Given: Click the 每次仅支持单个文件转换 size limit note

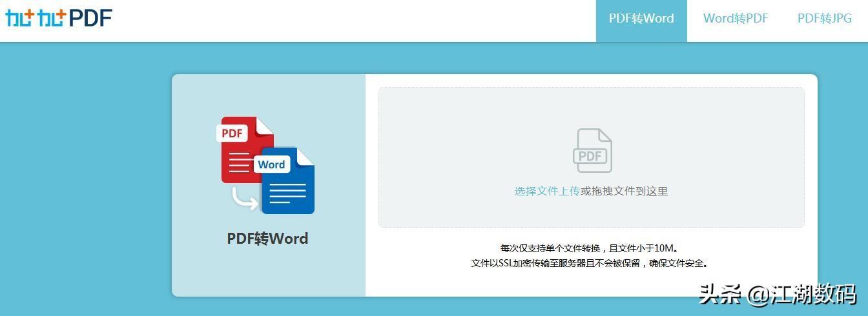Looking at the screenshot, I should 590,248.
